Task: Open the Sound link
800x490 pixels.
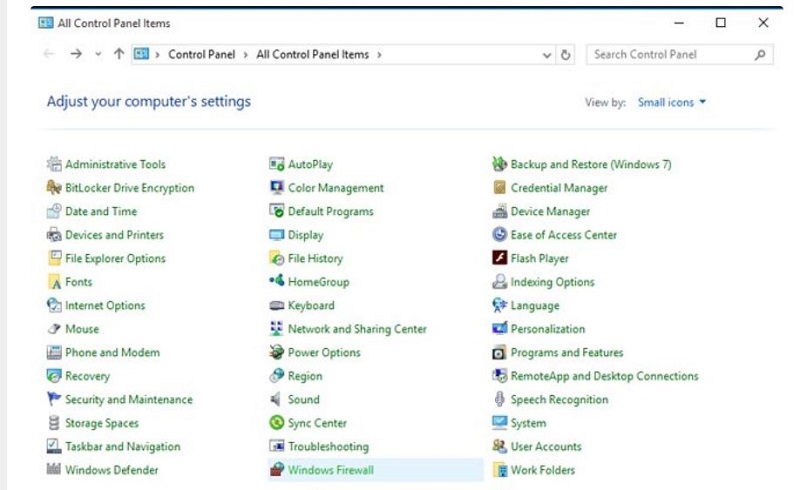Action: click(304, 399)
